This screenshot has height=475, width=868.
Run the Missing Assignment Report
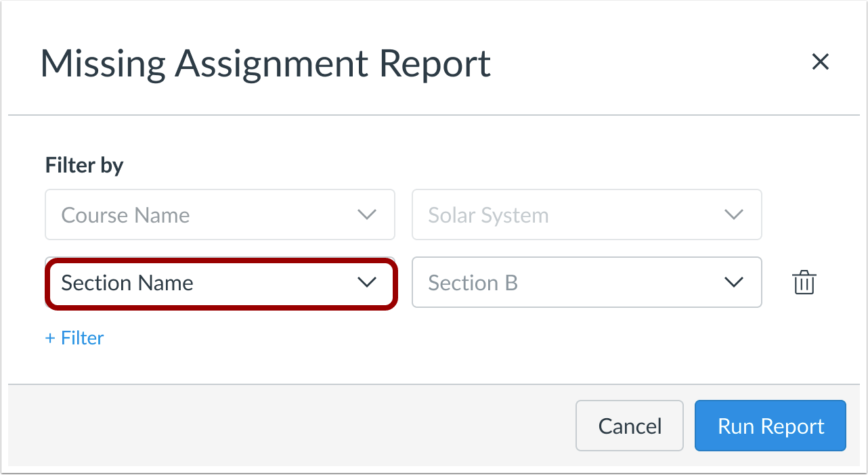click(x=770, y=426)
